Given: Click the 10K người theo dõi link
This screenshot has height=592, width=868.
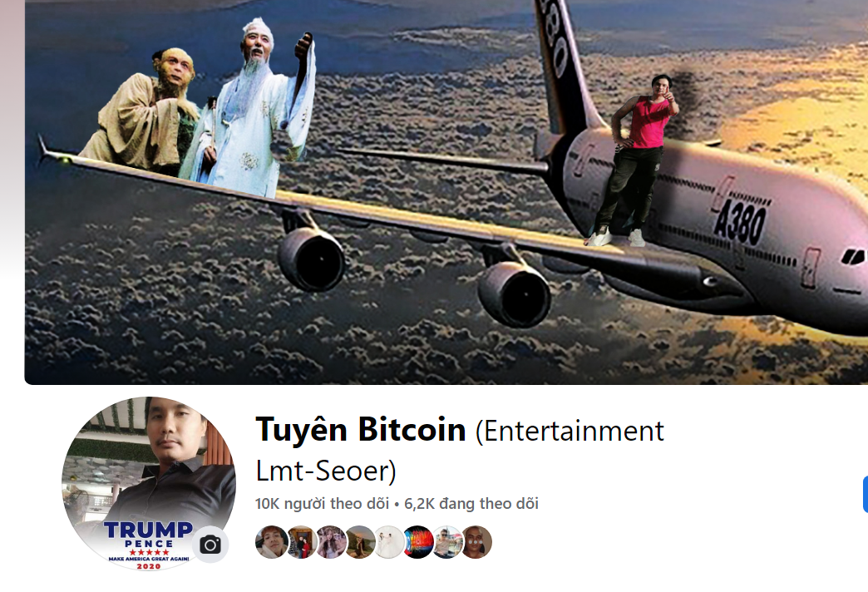Looking at the screenshot, I should click(323, 503).
